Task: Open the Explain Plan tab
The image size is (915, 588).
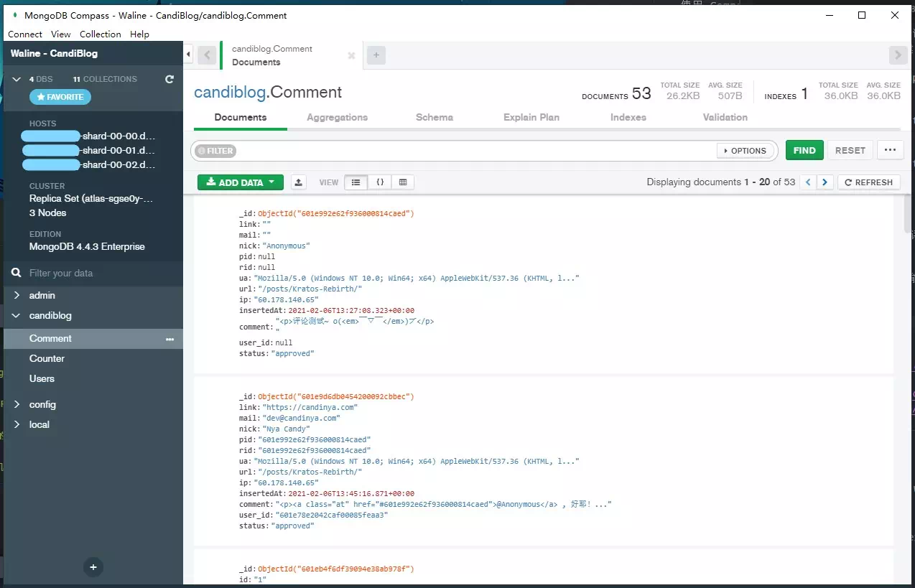Action: (531, 117)
